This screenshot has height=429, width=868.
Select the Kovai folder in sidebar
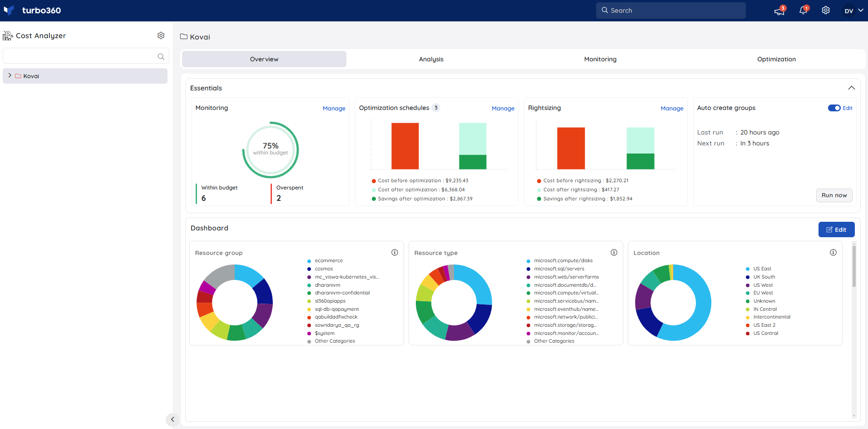[85, 76]
